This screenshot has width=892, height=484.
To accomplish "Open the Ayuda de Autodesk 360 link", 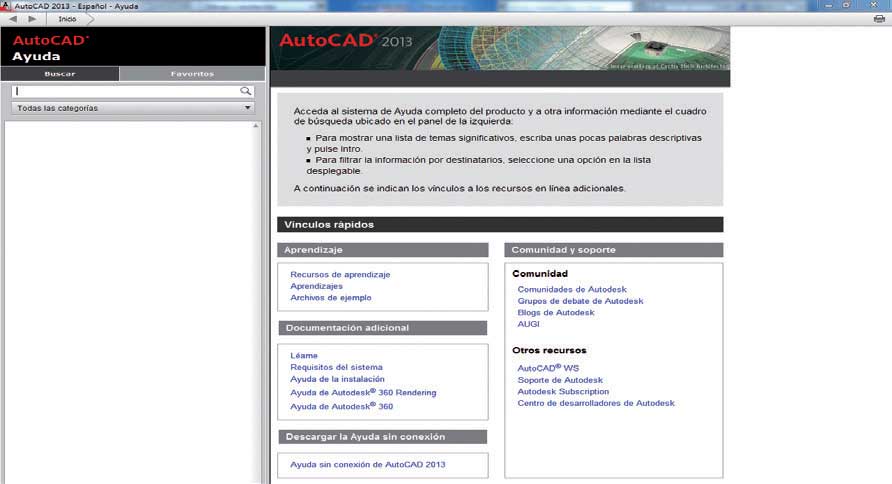I will click(341, 406).
